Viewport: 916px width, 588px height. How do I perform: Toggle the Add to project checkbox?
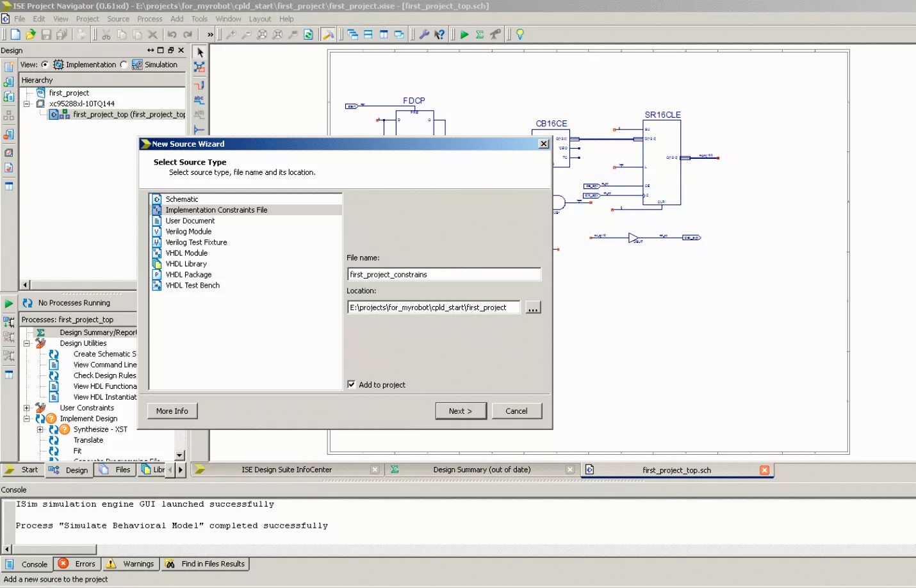coord(351,384)
